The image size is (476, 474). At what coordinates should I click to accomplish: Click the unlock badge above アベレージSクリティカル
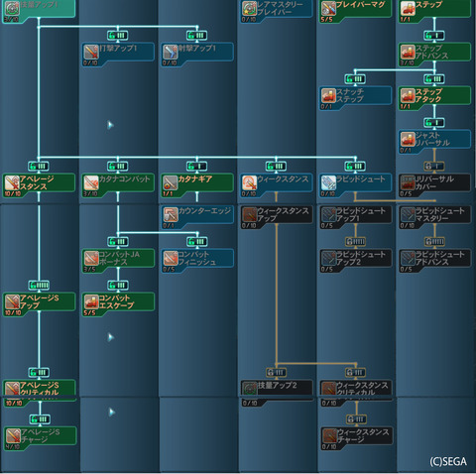pos(39,373)
